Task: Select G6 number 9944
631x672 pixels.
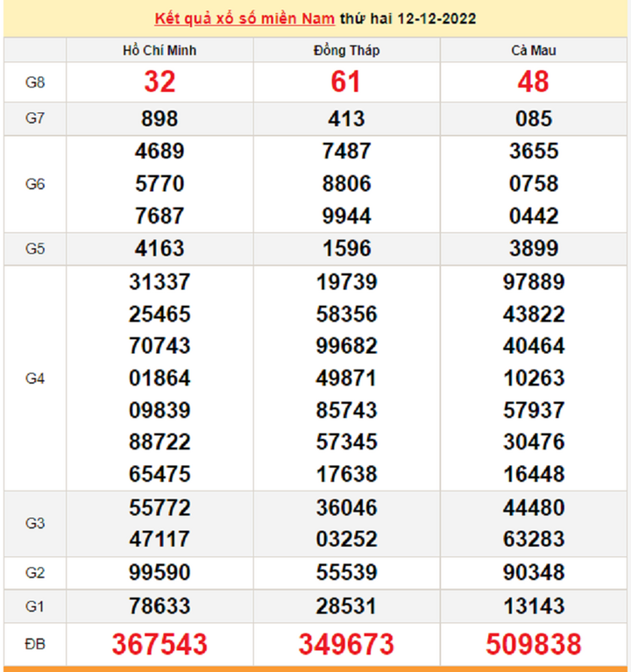Action: coord(346,216)
